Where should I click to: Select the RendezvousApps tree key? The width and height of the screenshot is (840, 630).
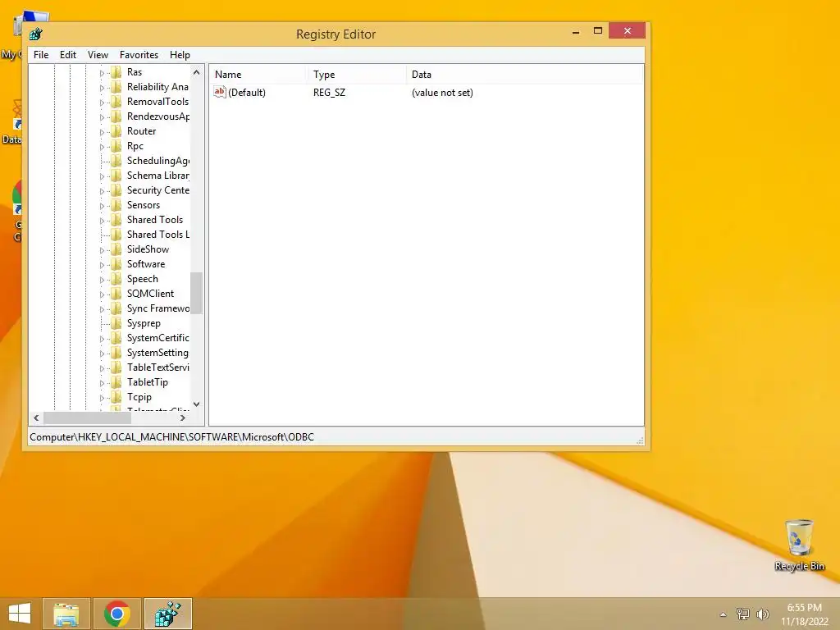(158, 116)
